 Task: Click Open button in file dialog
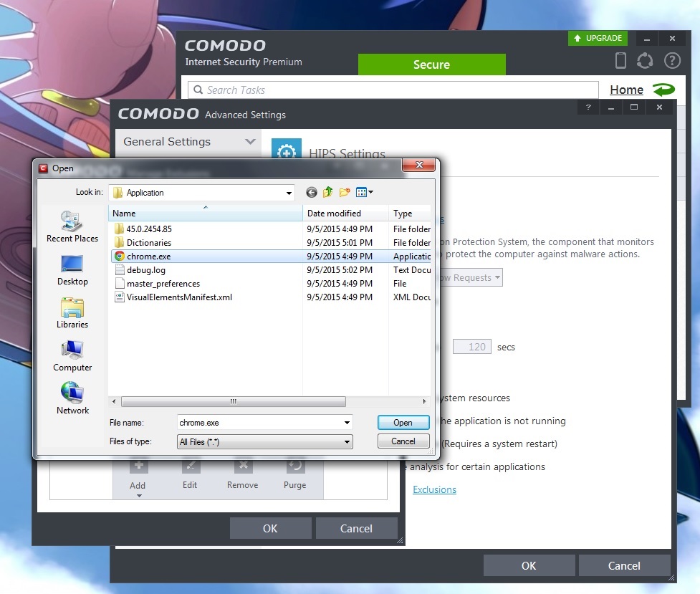click(x=403, y=423)
